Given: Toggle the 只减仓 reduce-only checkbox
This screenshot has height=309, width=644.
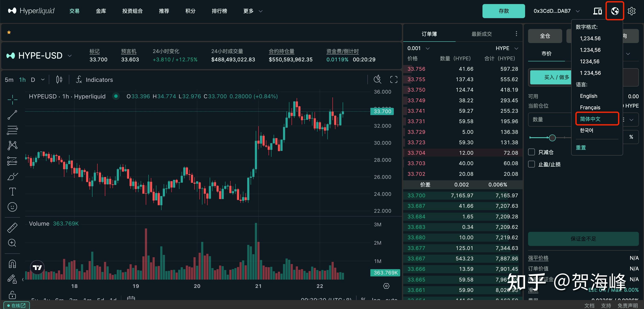Looking at the screenshot, I should click(x=531, y=152).
